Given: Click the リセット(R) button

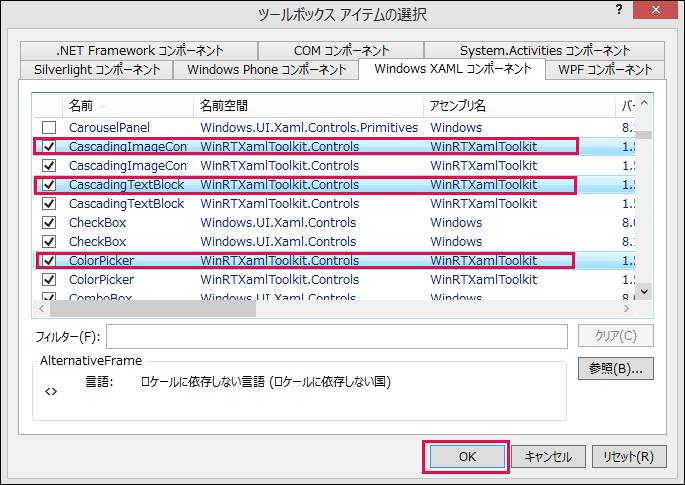Looking at the screenshot, I should pos(629,457).
